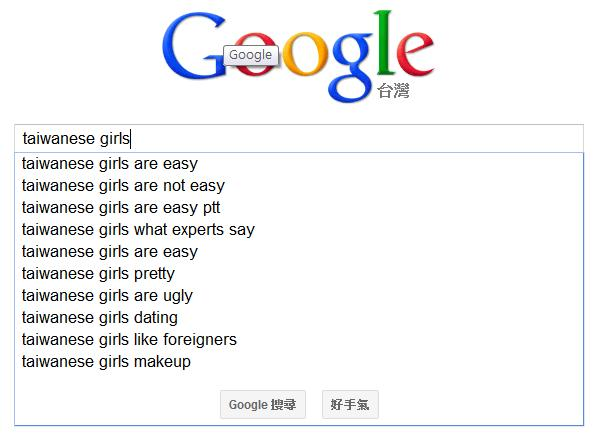The height and width of the screenshot is (436, 594).
Task: Click the yellow letter o in logo
Action: 305,53
